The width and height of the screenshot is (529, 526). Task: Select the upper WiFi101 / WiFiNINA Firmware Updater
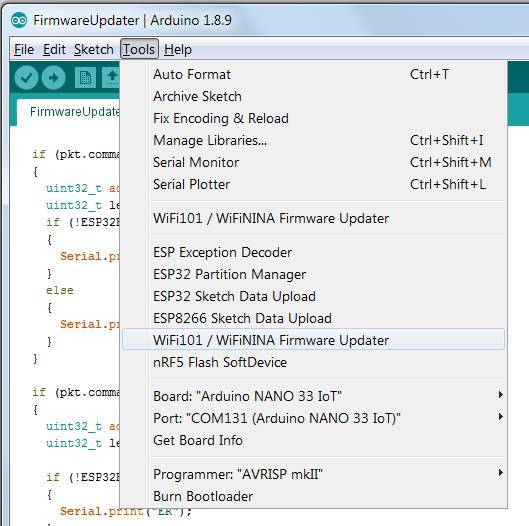314,218
